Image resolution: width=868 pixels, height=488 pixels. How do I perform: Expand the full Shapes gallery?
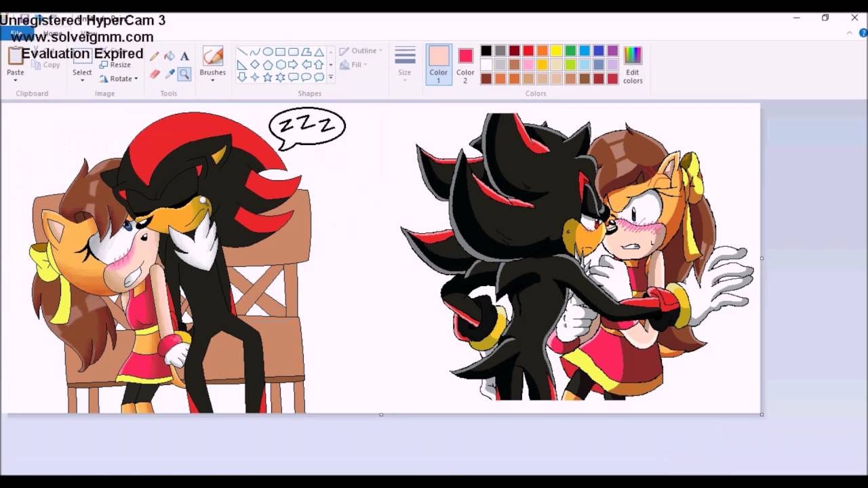[331, 77]
